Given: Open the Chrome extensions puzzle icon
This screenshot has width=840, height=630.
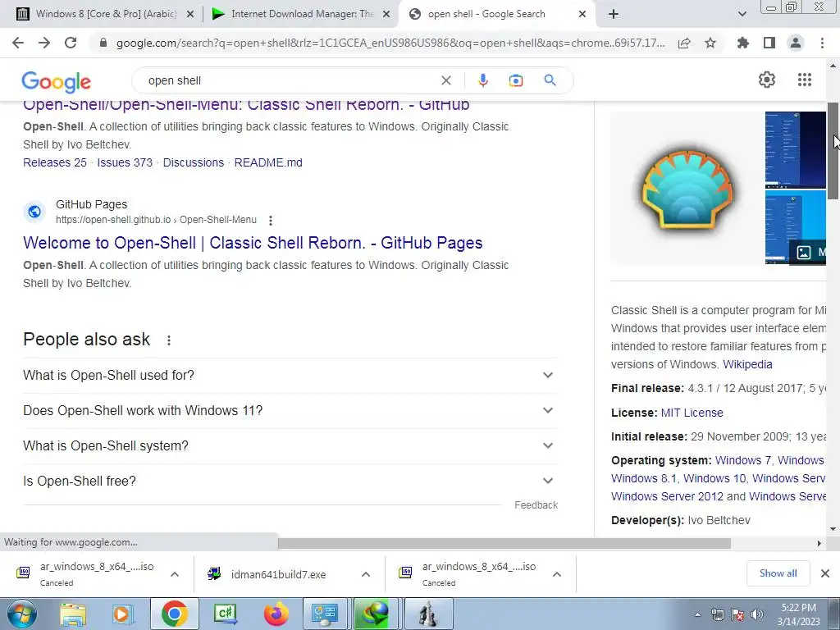Looking at the screenshot, I should pyautogui.click(x=743, y=43).
